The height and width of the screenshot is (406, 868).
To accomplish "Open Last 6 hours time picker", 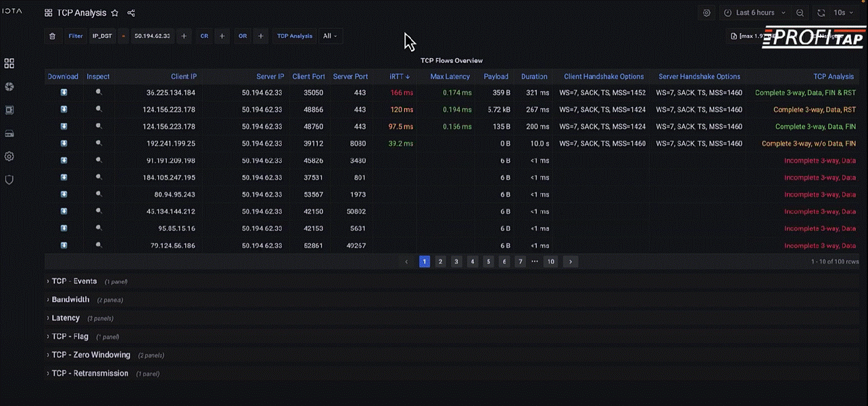I will coord(756,13).
